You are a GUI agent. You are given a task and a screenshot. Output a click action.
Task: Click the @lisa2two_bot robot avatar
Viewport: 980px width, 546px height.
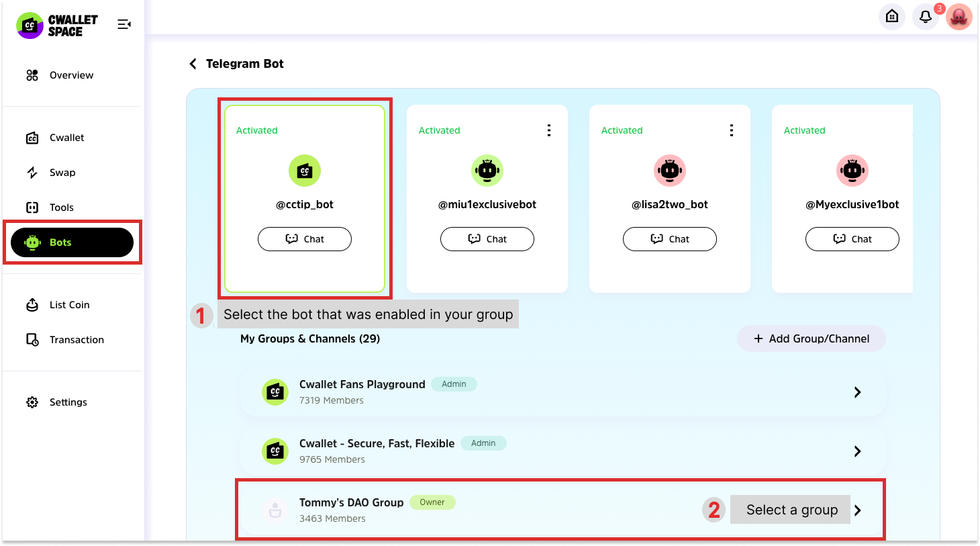[669, 171]
